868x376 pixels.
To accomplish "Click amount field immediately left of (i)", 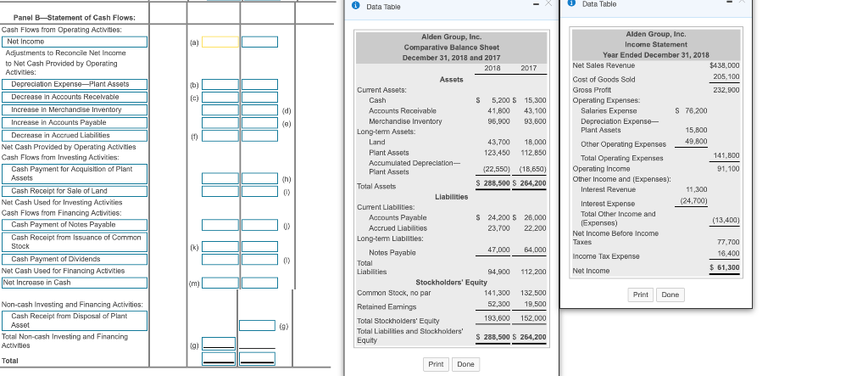I will tap(259, 191).
